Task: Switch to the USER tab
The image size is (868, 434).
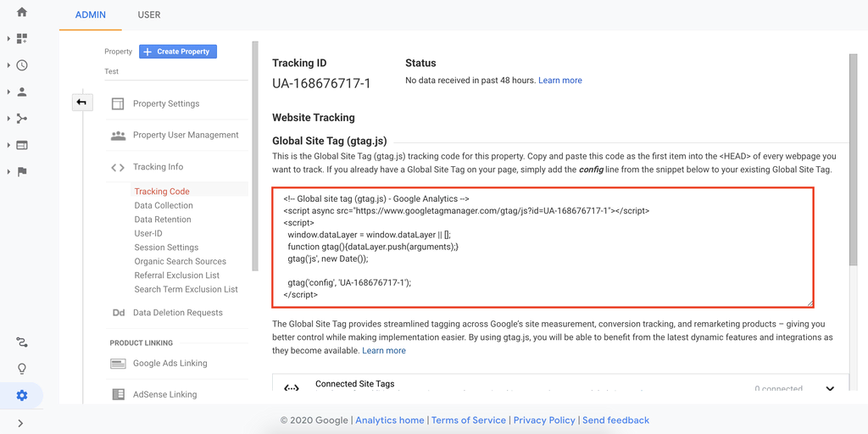Action: point(149,14)
